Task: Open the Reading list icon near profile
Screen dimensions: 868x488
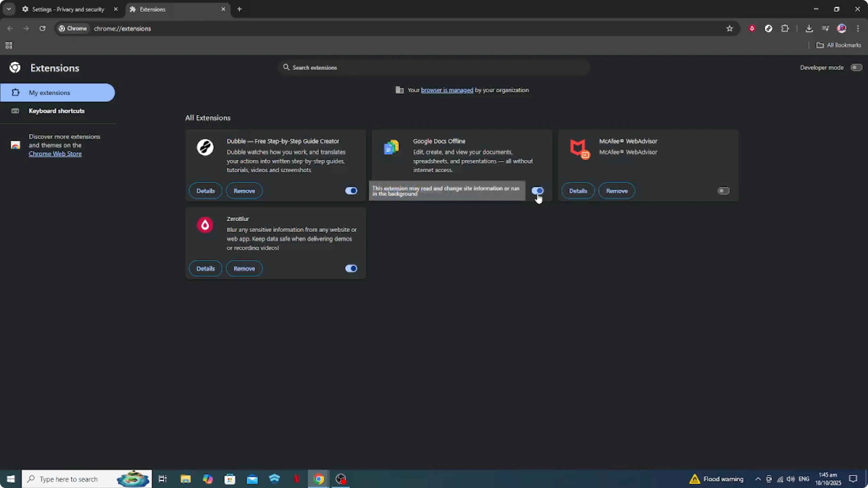Action: (826, 28)
